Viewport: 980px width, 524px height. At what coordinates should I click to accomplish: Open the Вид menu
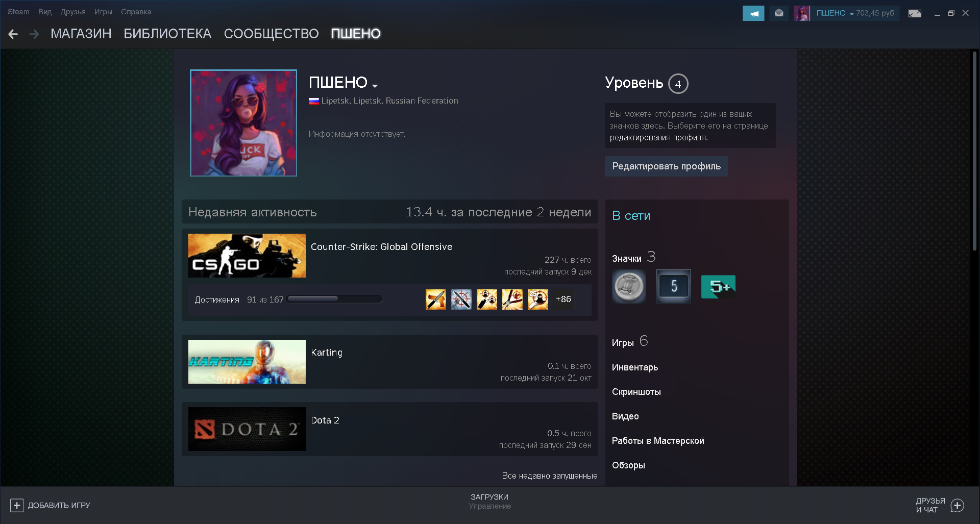point(45,12)
